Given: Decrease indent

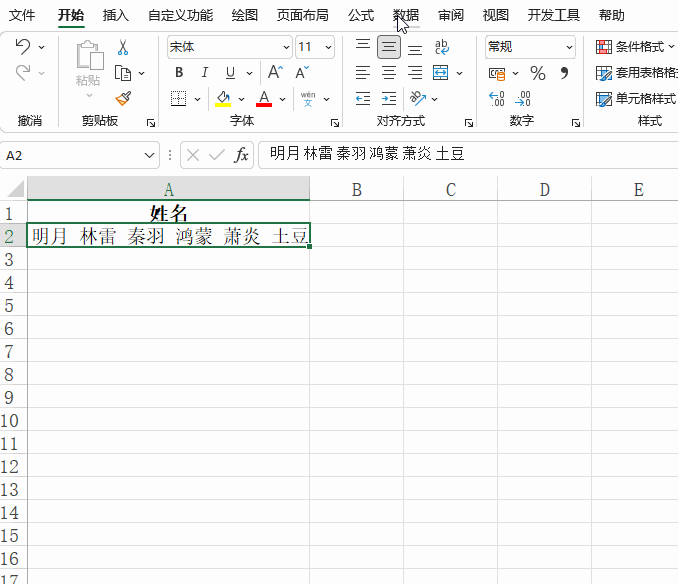Looking at the screenshot, I should (x=363, y=99).
